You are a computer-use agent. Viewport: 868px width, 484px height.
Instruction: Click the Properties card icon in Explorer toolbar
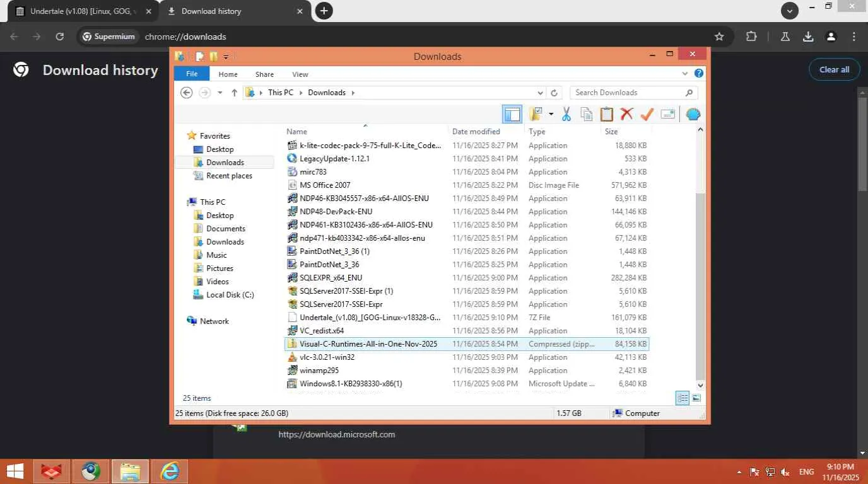pyautogui.click(x=668, y=114)
